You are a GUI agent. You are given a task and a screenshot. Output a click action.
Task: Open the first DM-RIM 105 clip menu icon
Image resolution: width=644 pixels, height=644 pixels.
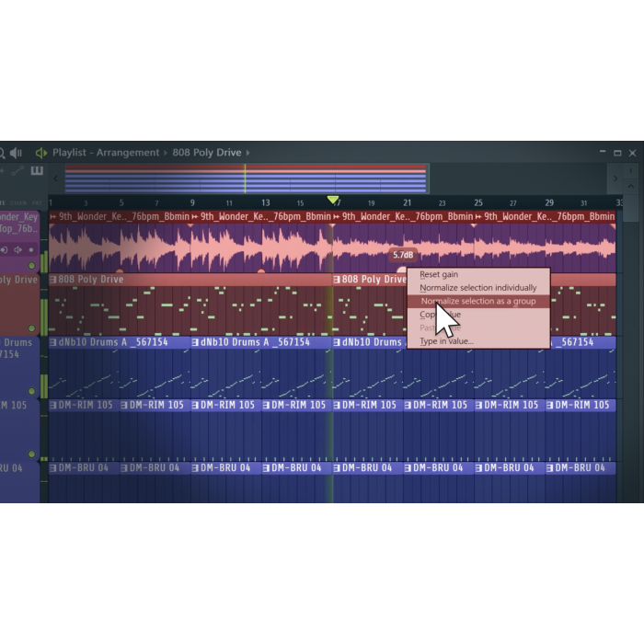click(x=53, y=405)
